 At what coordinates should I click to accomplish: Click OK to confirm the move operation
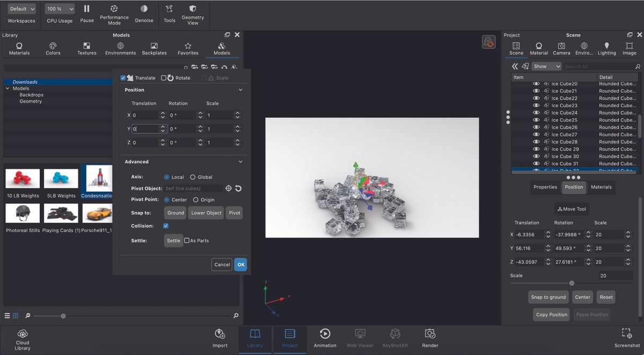(240, 264)
